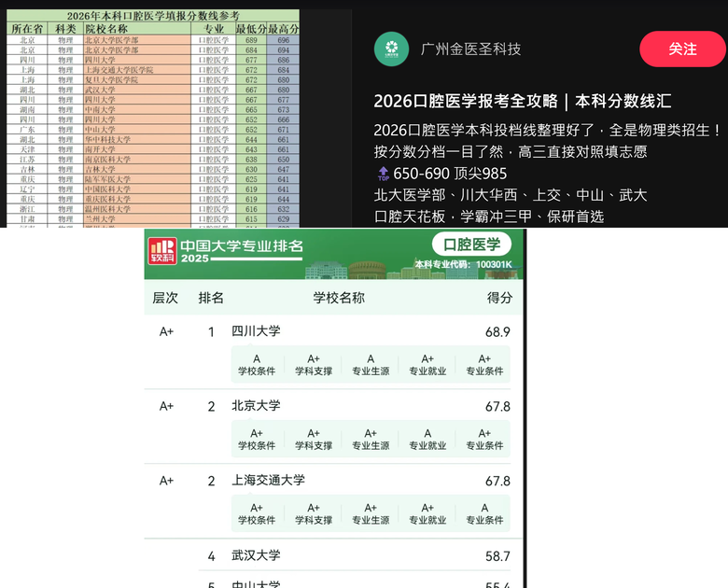Click the 武汉大学 cell in the spreadsheet
Image resolution: width=728 pixels, height=588 pixels.
(x=137, y=90)
